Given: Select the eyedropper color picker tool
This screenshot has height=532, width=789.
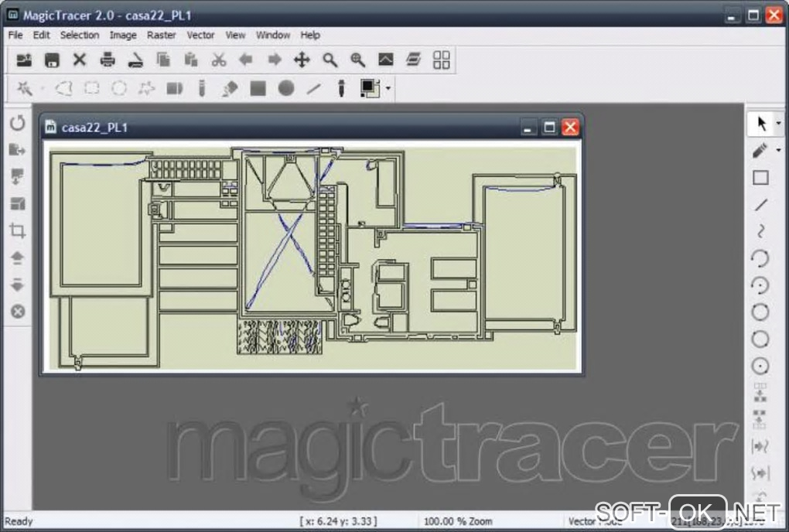Looking at the screenshot, I should pyautogui.click(x=341, y=88).
